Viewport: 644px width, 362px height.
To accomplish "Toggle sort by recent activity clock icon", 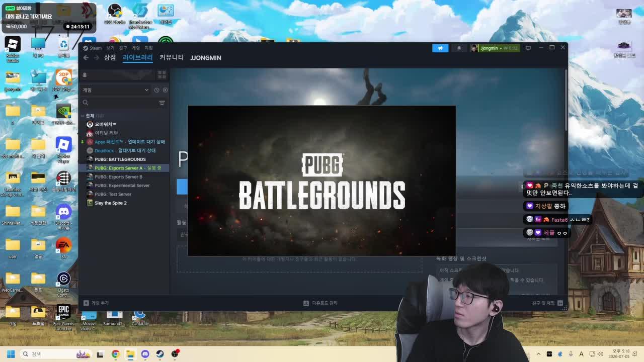I will click(x=156, y=90).
